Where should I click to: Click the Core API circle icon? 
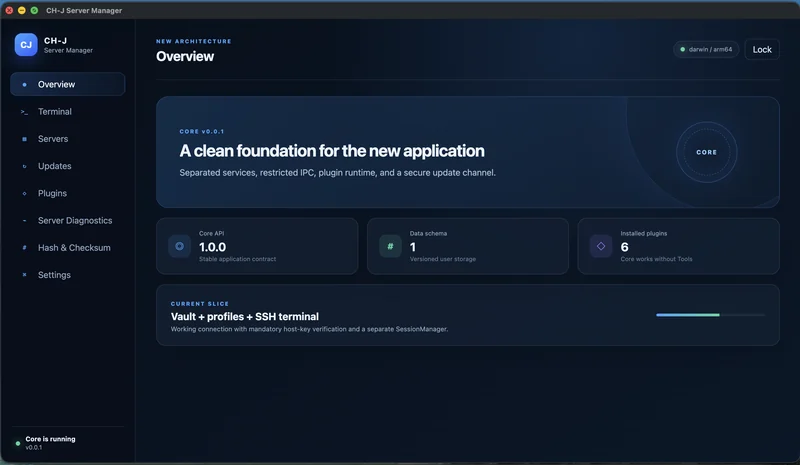click(x=180, y=246)
